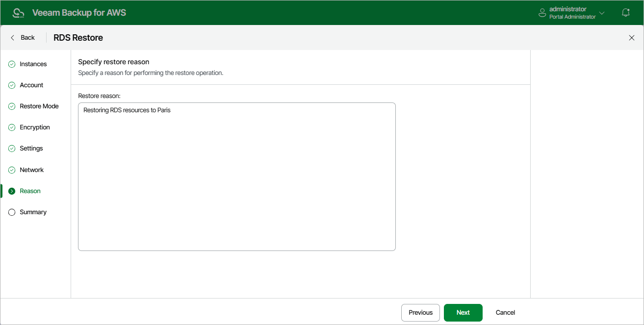Click the 'Restore reason:' label
The image size is (644, 325).
coord(99,96)
